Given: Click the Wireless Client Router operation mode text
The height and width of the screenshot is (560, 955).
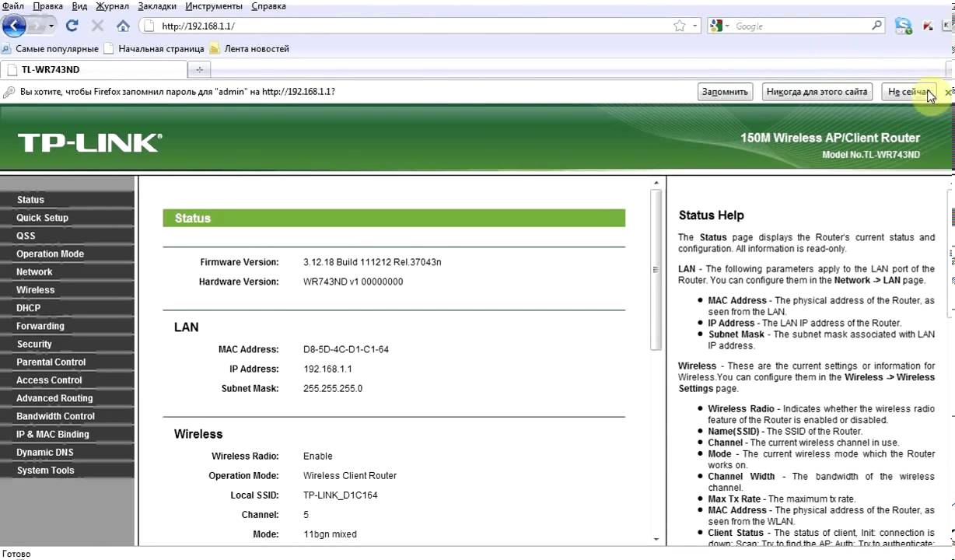Looking at the screenshot, I should 350,475.
